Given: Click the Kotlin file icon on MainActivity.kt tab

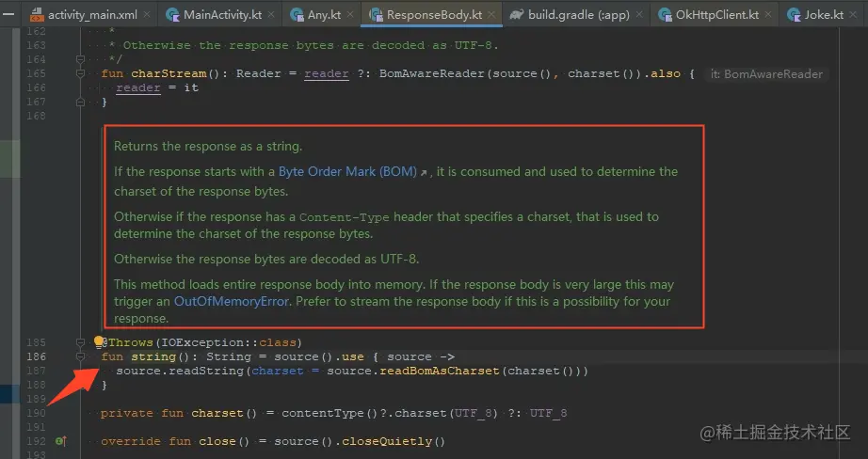Looking at the screenshot, I should (x=172, y=14).
